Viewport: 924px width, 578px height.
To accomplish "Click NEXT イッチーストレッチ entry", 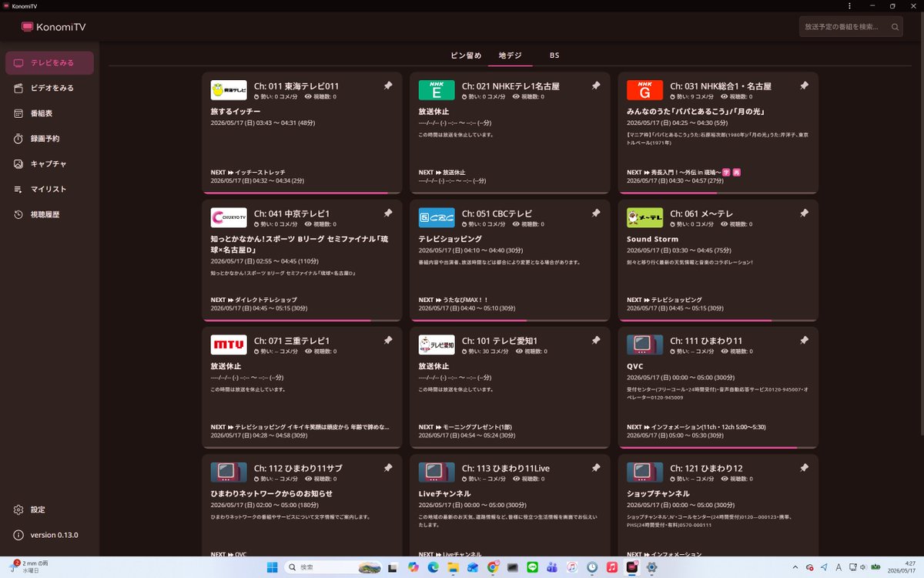I will click(x=248, y=173).
